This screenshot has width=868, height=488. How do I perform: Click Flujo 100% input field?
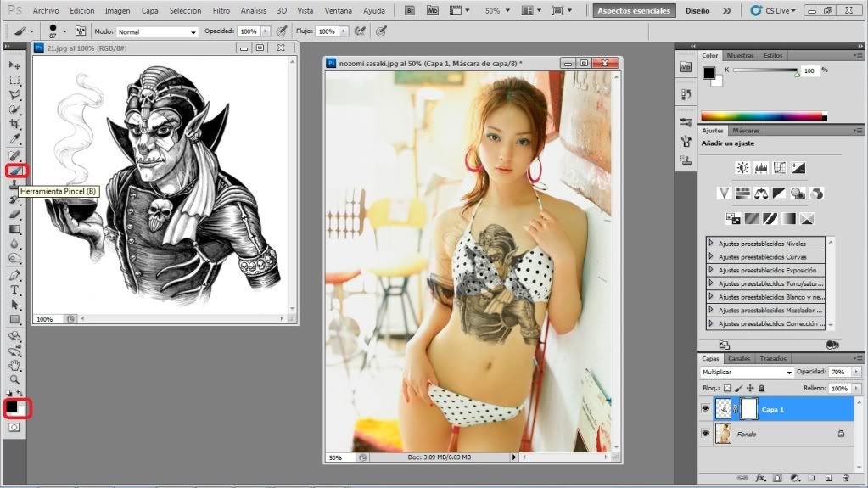[x=328, y=31]
